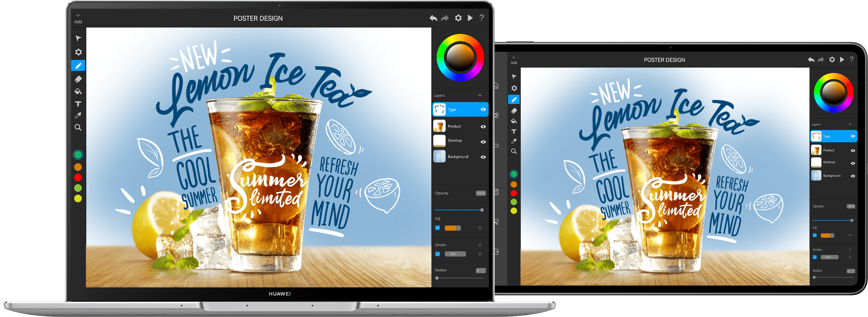Select the arrow selection tool

(x=78, y=38)
